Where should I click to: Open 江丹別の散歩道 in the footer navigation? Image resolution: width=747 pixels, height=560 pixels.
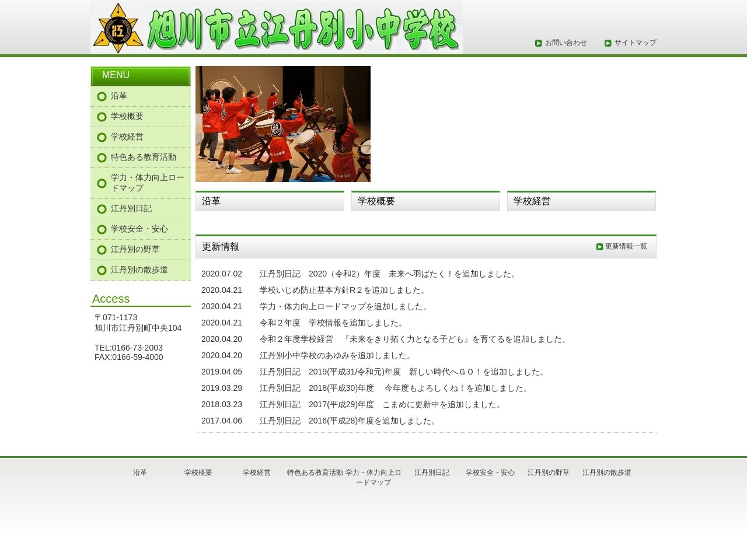pos(607,473)
